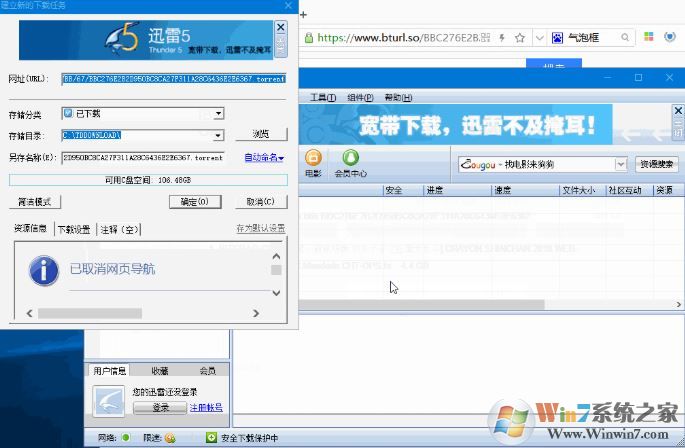The width and height of the screenshot is (685, 448).
Task: Click the 气泡框 browser search box
Action: 593,38
